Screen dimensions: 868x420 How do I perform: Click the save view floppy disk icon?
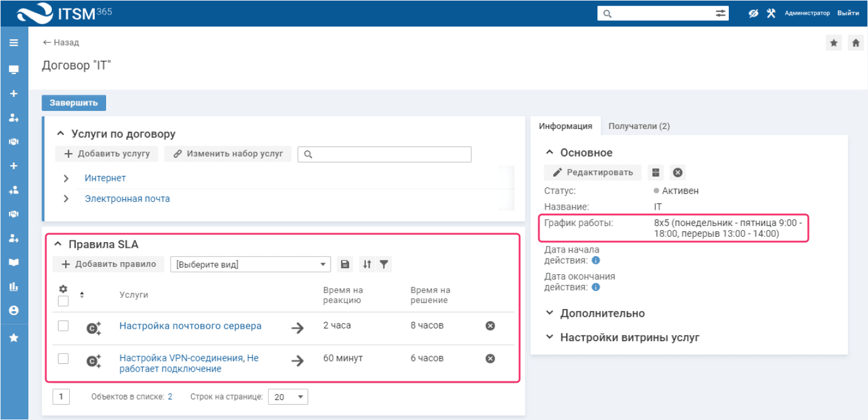(x=345, y=264)
